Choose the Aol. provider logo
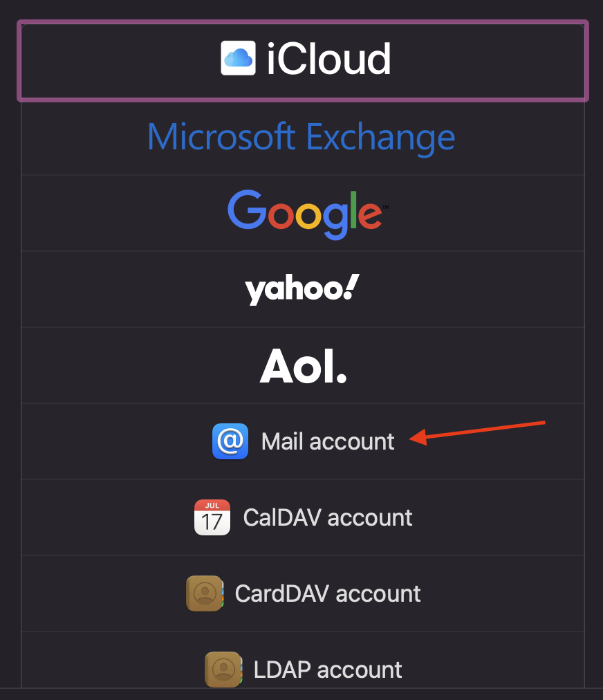603x700 pixels. pos(304,366)
